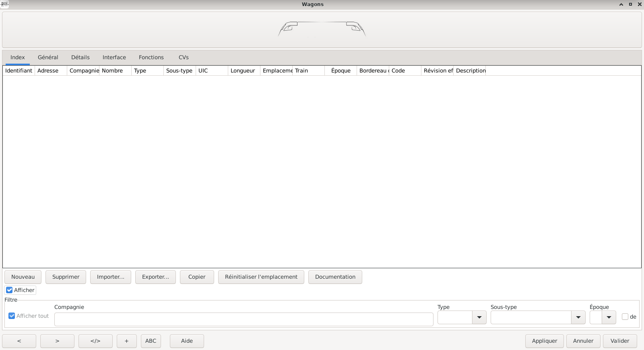The width and height of the screenshot is (644, 350).
Task: Open the Aide help button
Action: [187, 341]
